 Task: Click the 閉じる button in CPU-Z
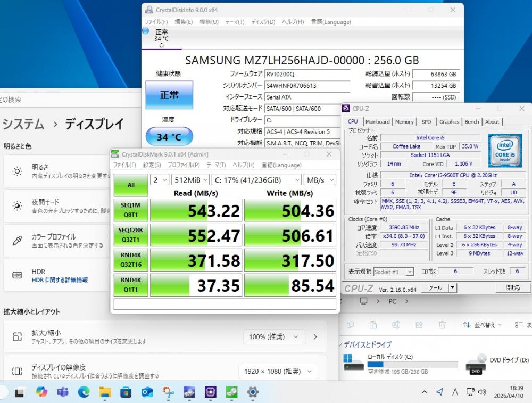[x=513, y=287]
